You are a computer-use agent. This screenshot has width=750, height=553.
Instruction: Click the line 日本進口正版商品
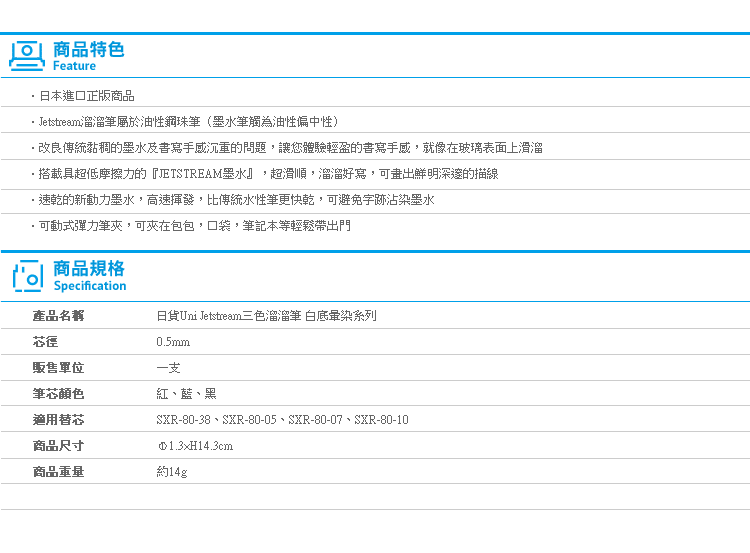point(87,96)
